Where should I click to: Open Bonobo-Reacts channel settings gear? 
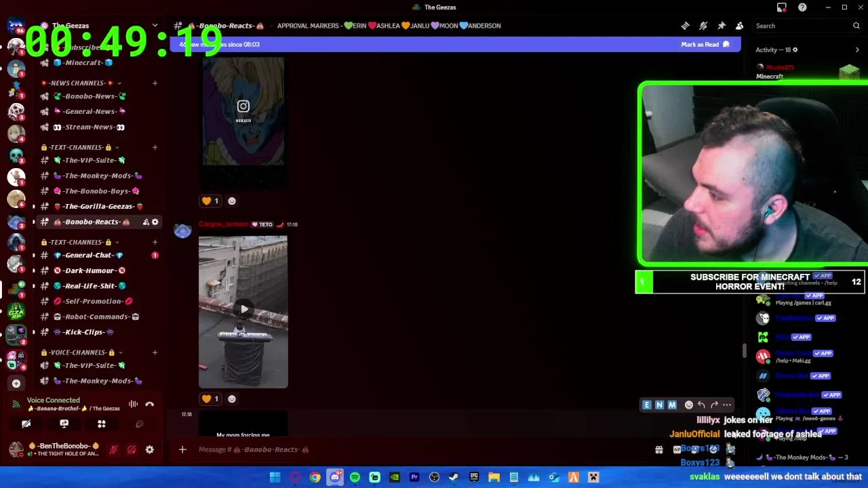155,222
